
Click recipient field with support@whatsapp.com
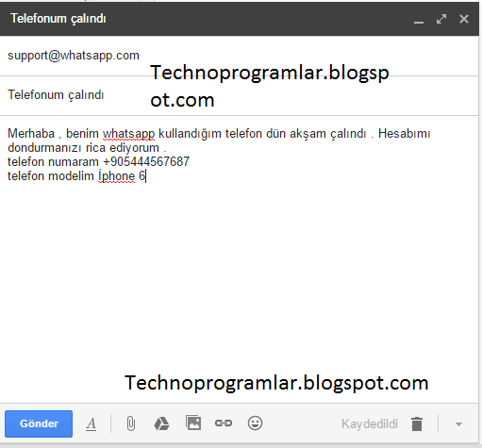click(x=239, y=56)
